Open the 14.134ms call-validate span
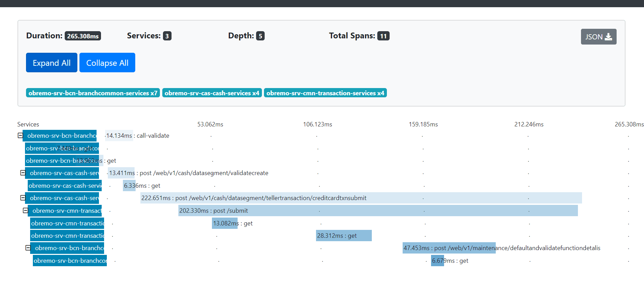The image size is (644, 296). tap(119, 136)
